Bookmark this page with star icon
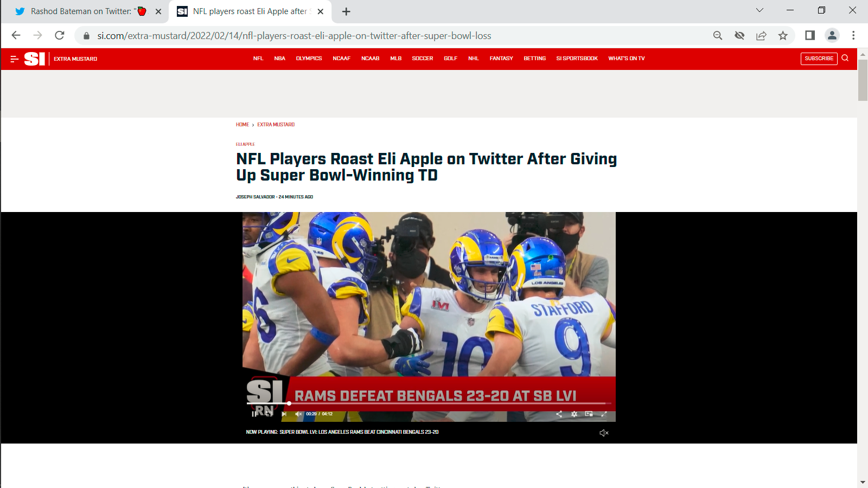The width and height of the screenshot is (868, 488). (x=783, y=35)
